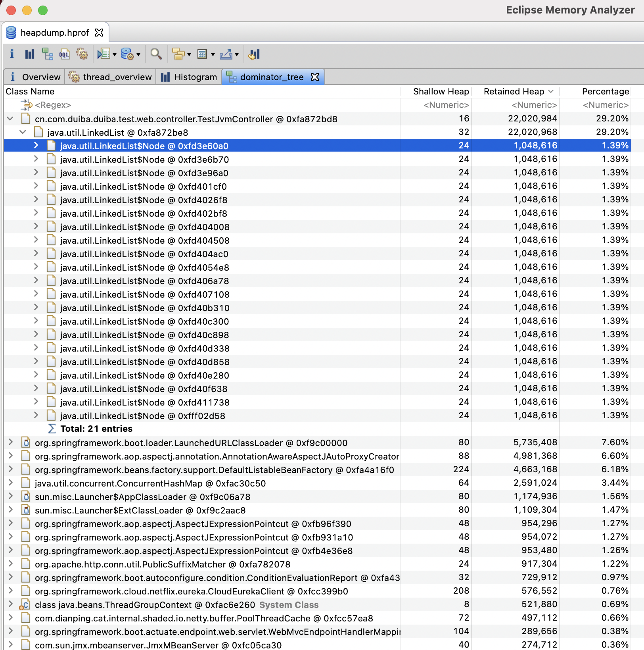Click the export result icon
The width and height of the screenshot is (644, 650).
[x=226, y=54]
